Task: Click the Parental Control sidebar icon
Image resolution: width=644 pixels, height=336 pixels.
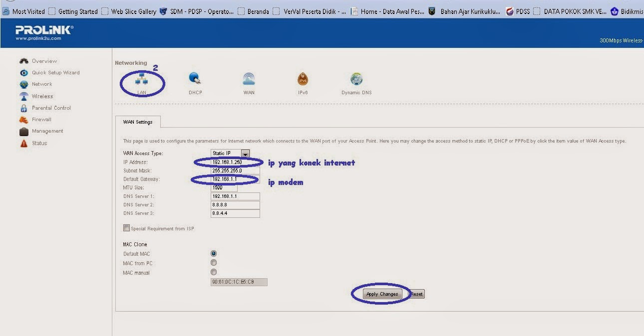Action: pyautogui.click(x=24, y=108)
